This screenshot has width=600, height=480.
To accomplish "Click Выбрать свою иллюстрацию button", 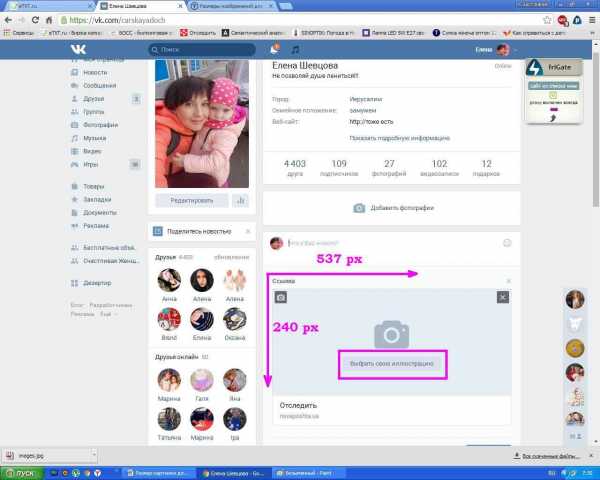I will click(x=392, y=364).
